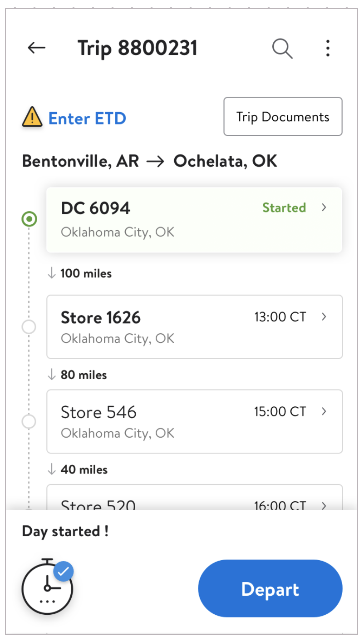Open the three-dot overflow menu
Screen dimensions: 364x642
(x=328, y=48)
